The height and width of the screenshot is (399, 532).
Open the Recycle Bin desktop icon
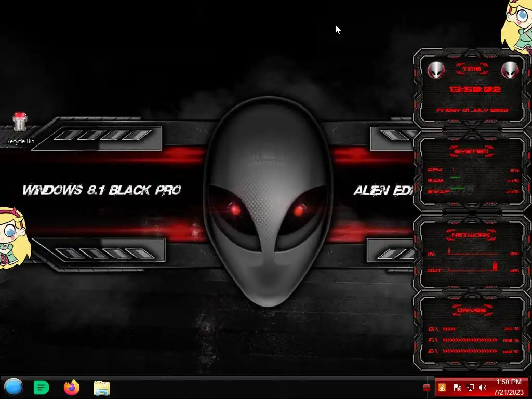pyautogui.click(x=20, y=129)
